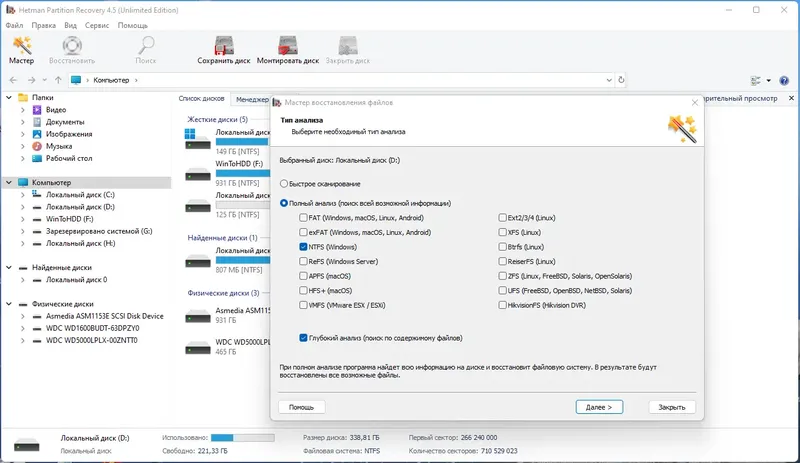Enable Btrfs (Linux) checkbox

[503, 247]
